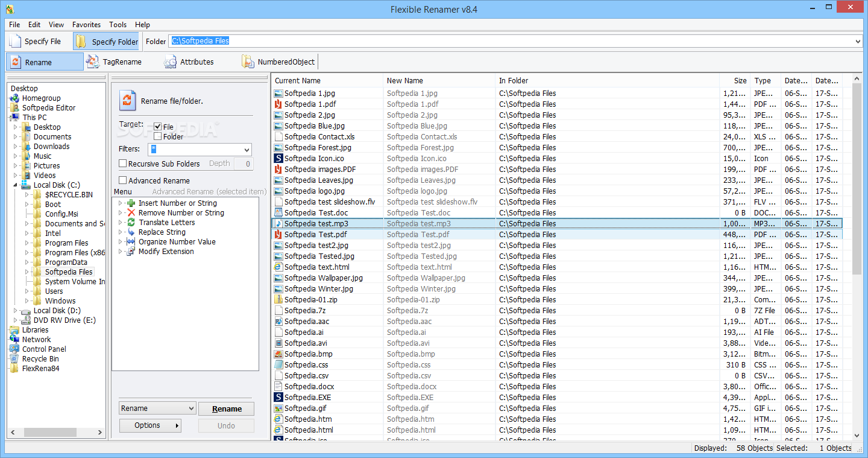
Task: Select the Softpedia Files folder in tree
Action: [x=69, y=272]
